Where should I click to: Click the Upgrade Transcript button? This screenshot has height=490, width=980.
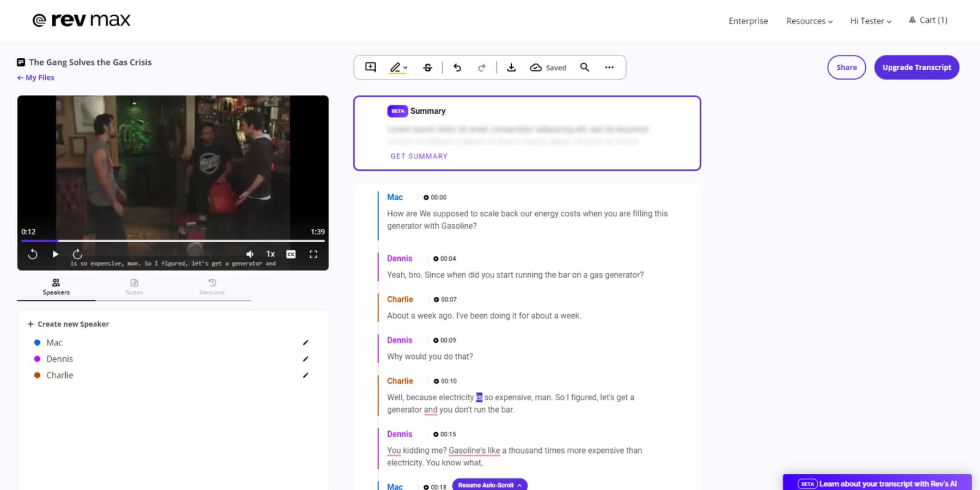click(916, 67)
